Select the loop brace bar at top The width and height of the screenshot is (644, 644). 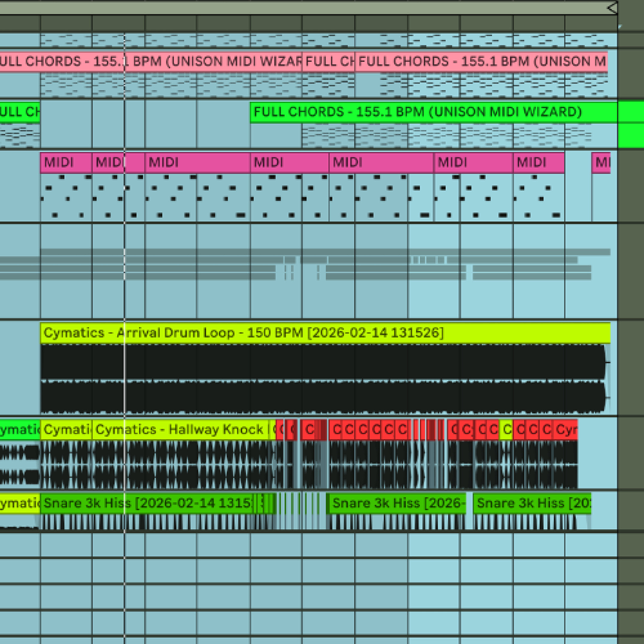(309, 8)
